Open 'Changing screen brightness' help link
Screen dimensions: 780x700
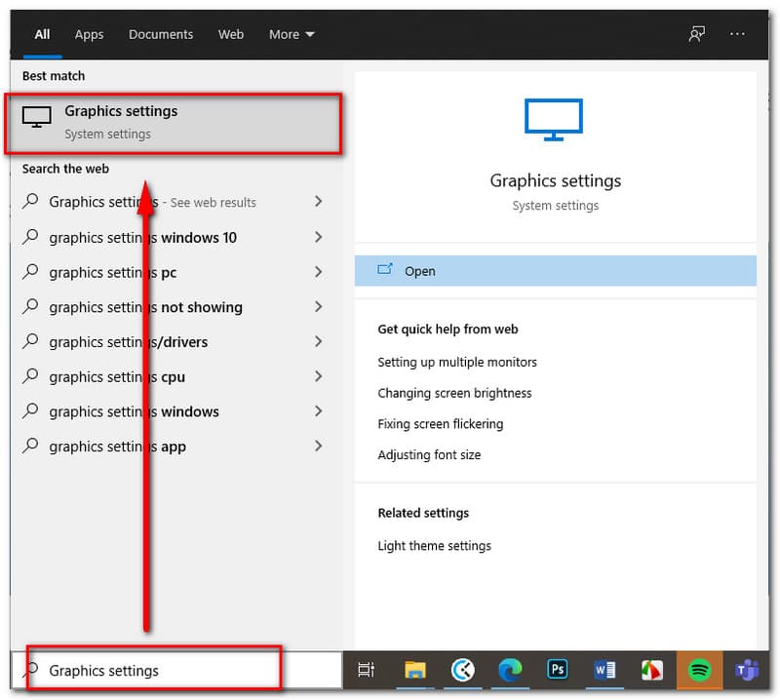click(454, 393)
